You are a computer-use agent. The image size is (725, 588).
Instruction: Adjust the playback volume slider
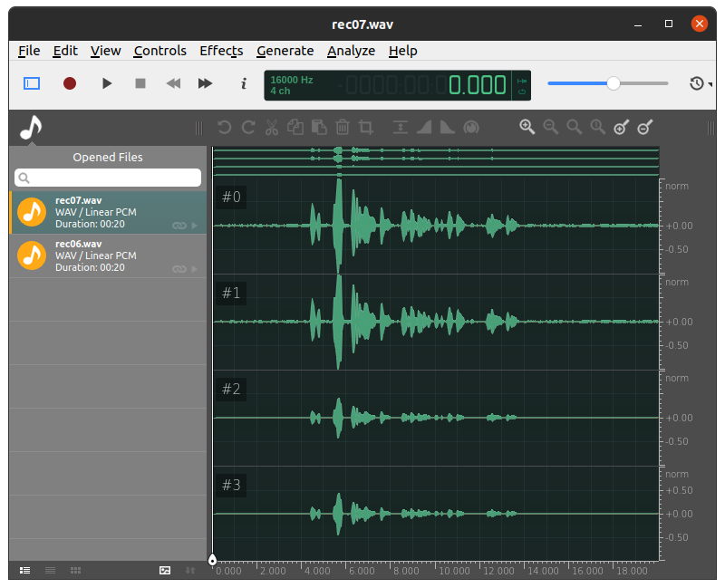tap(607, 83)
